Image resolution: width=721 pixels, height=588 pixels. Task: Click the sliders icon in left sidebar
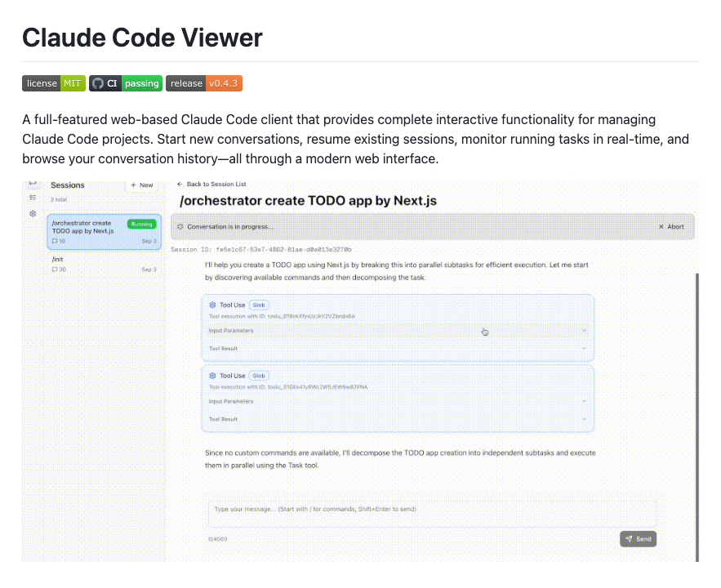pos(33,198)
